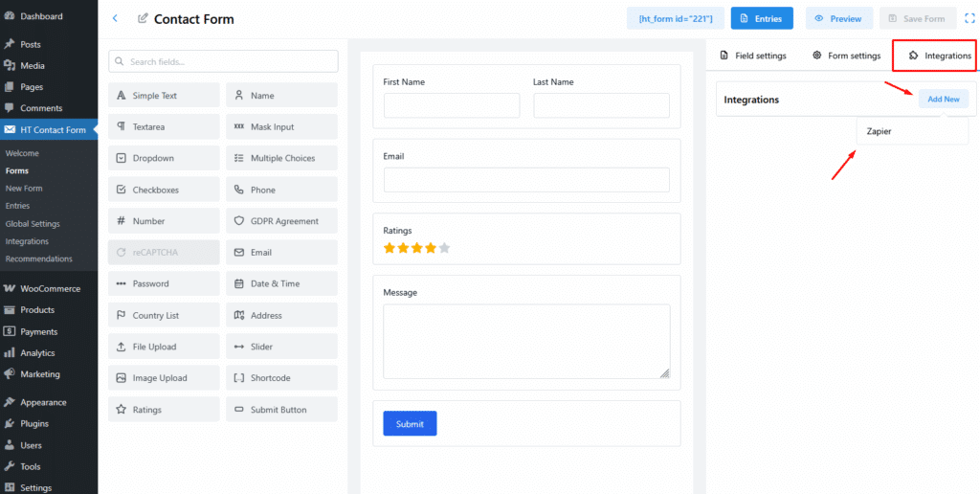Screen dimensions: 980x494
Task: Add the File Upload field
Action: [164, 347]
